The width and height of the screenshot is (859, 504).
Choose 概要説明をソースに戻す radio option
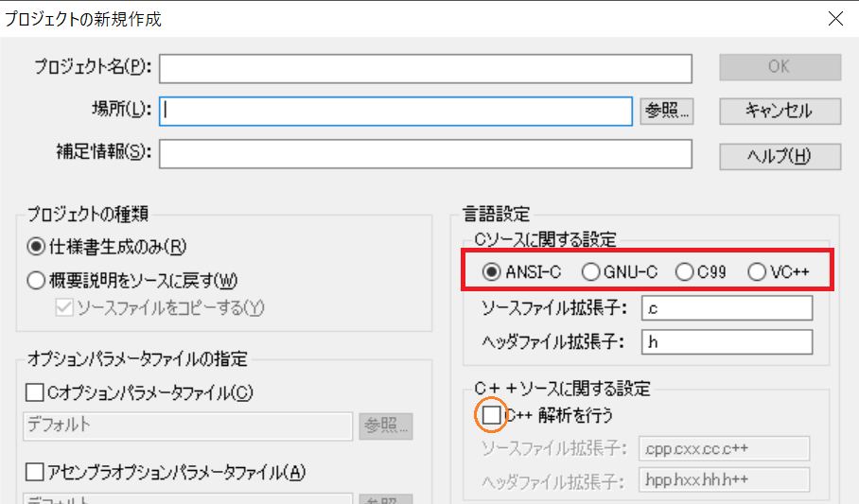point(37,280)
